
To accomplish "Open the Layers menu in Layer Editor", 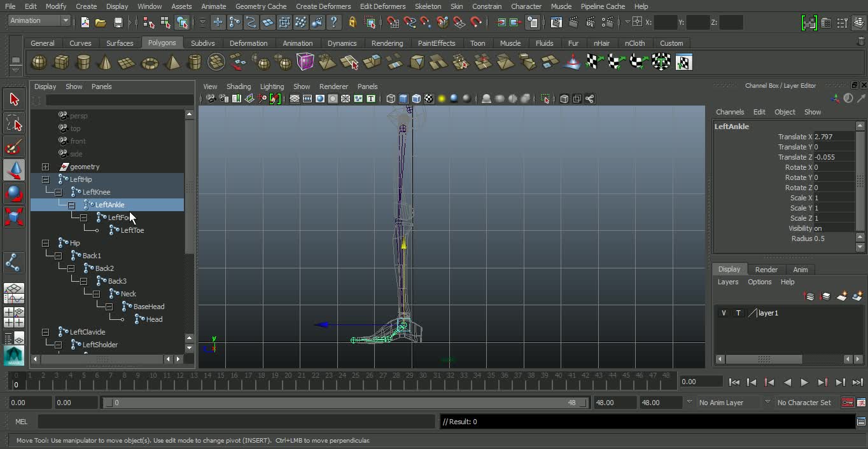I will pos(728,282).
